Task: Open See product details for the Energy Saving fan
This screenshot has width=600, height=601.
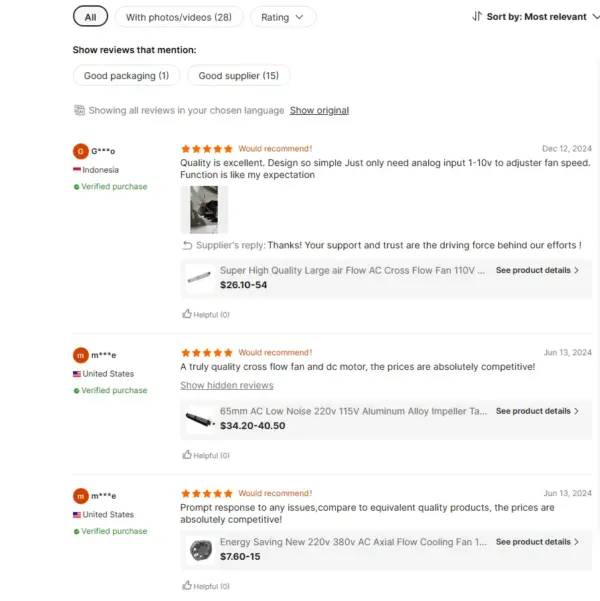Action: [537, 542]
